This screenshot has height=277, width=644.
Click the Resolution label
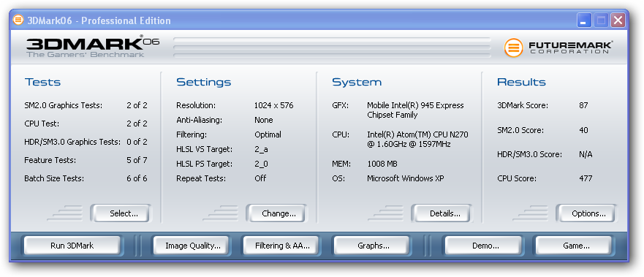tap(195, 105)
